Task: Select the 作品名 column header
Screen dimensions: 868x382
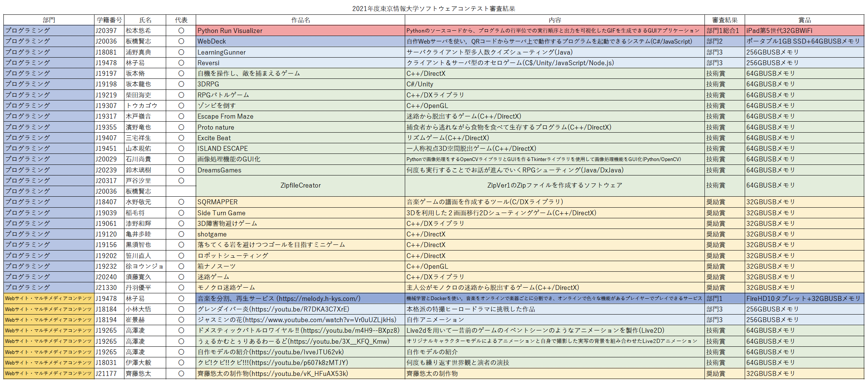Action: [300, 20]
